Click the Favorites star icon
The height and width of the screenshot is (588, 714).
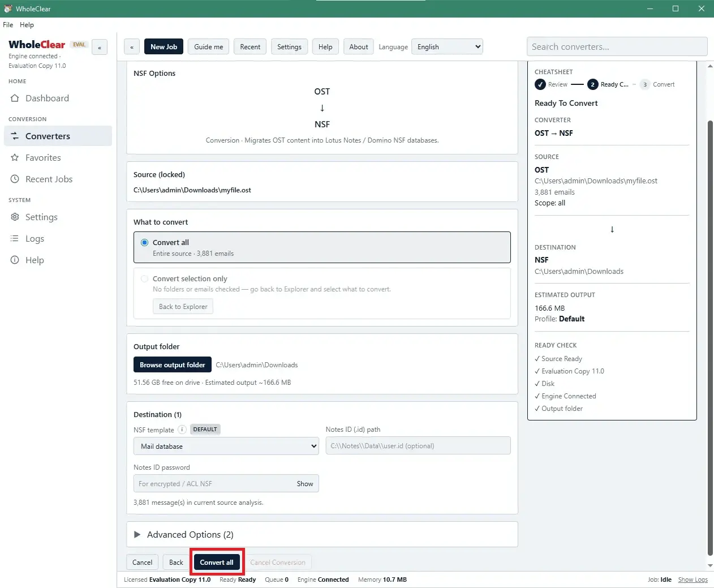15,158
